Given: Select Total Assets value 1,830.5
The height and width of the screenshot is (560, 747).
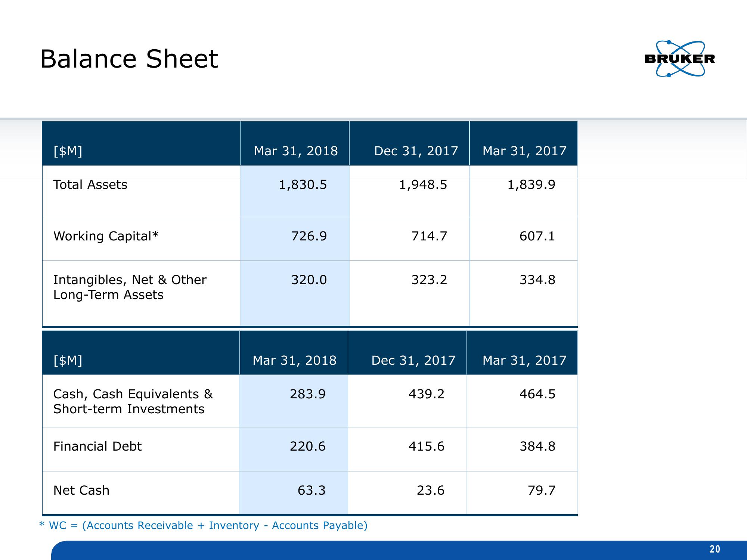Looking at the screenshot, I should pos(303,185).
